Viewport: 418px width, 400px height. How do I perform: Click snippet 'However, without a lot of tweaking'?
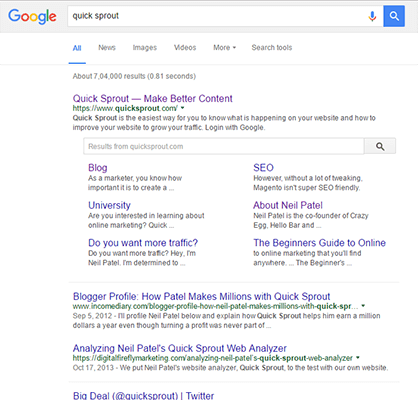(x=308, y=183)
